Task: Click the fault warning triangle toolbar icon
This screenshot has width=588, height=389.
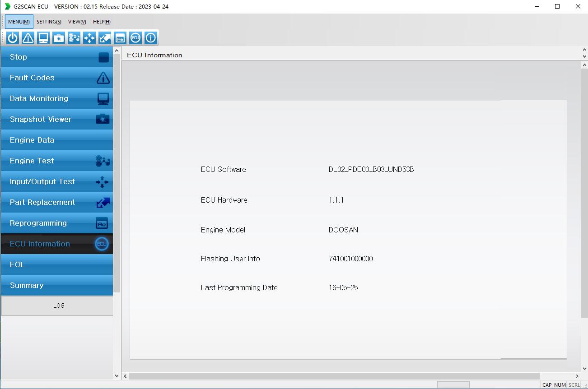Action: point(28,38)
